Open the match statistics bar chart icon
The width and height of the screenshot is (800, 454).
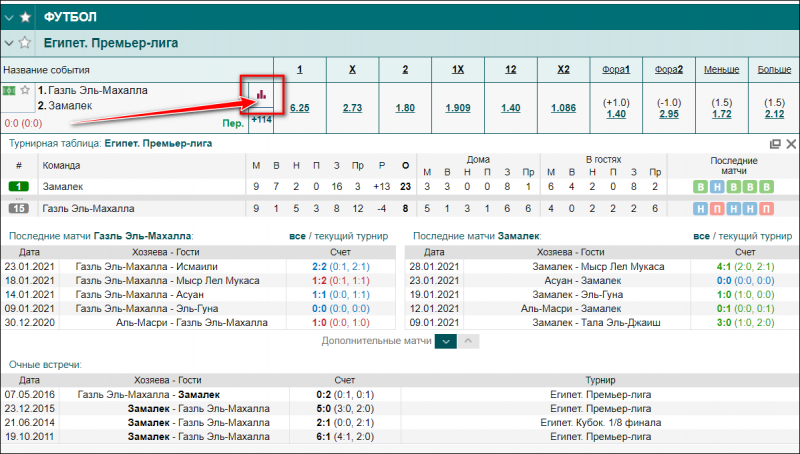[261, 94]
